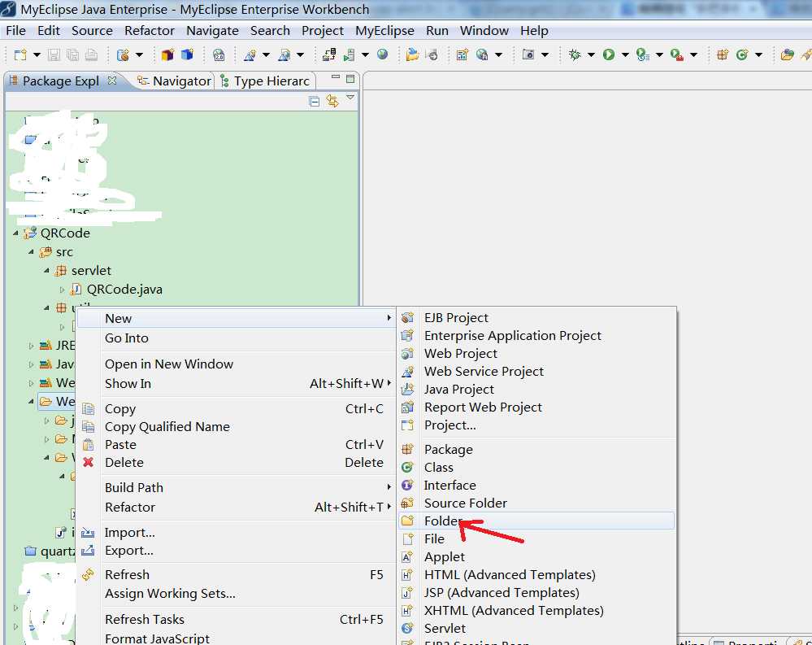Click the Print icon in the toolbar
The height and width of the screenshot is (645, 812).
[x=91, y=54]
